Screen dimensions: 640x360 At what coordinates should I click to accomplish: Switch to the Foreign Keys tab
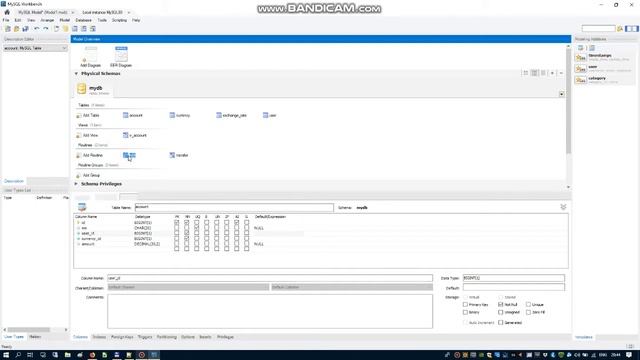[122, 337]
